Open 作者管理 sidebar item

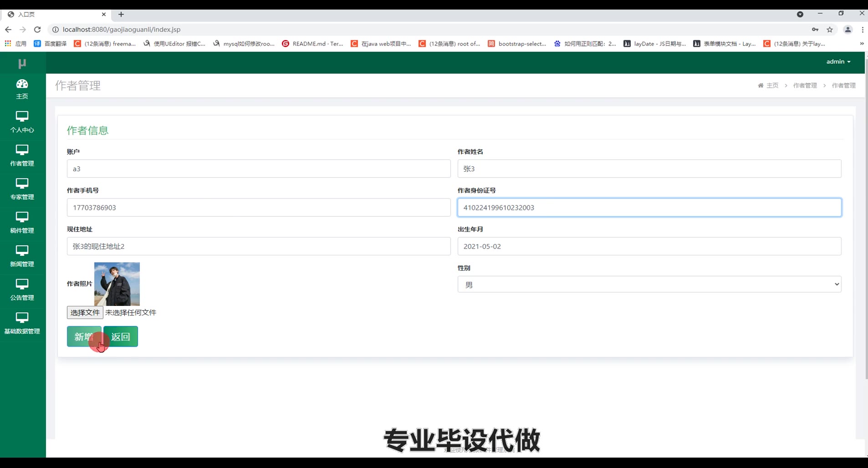(x=22, y=156)
